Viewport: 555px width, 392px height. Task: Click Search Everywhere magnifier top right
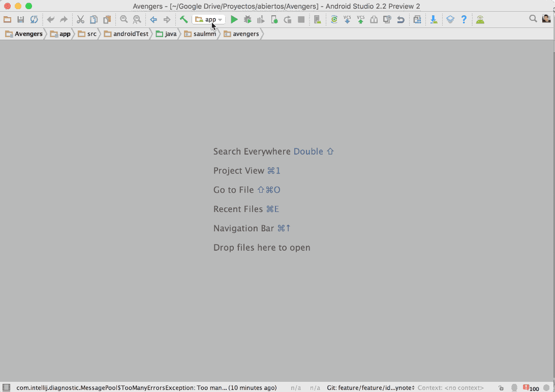[x=533, y=19]
